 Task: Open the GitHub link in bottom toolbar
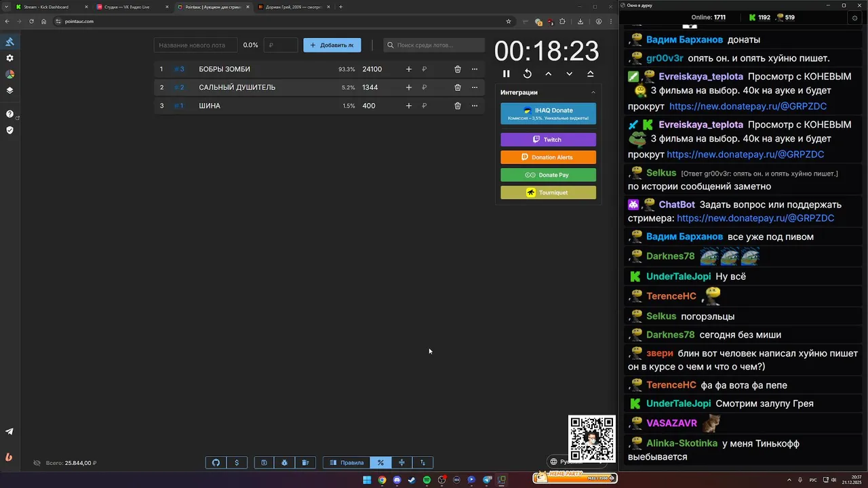click(216, 463)
